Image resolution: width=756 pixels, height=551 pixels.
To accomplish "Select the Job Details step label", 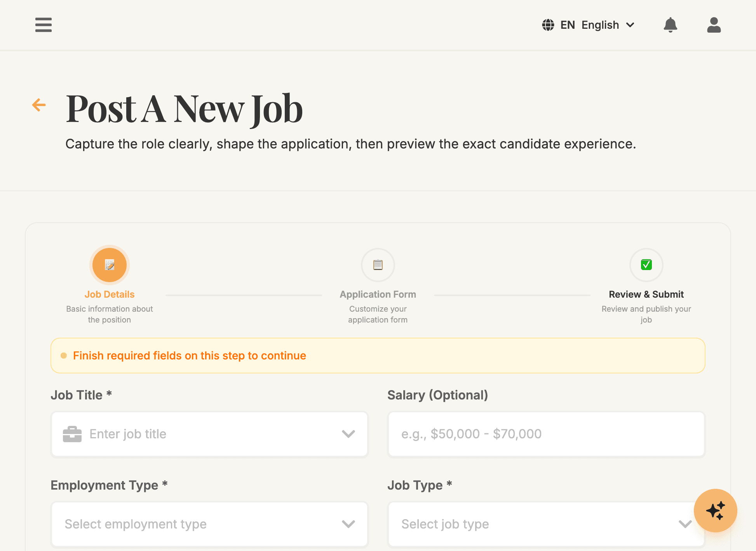I will 109,294.
